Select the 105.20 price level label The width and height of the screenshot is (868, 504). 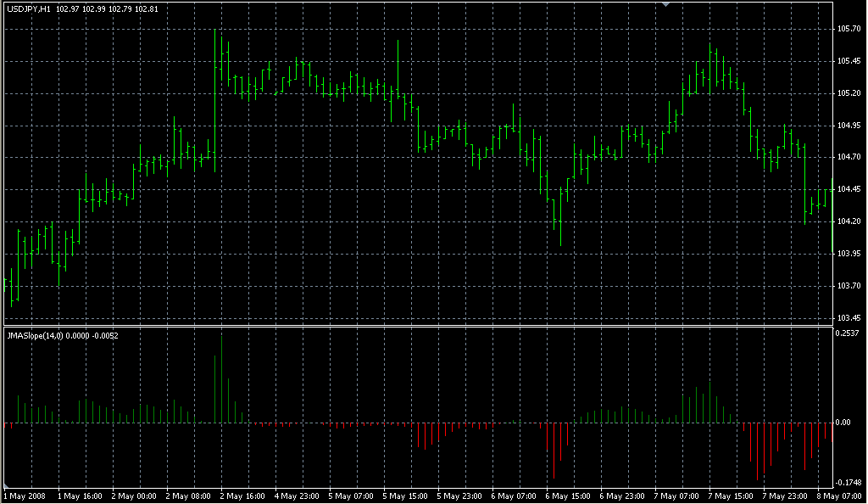click(849, 93)
